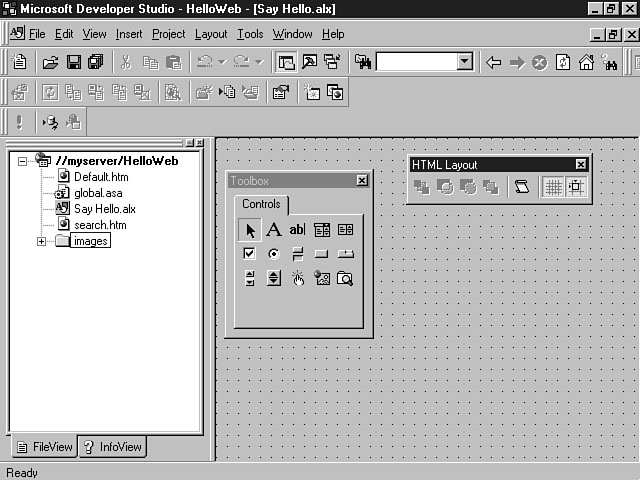Switch to the InfoView tab
Viewport: 640px width, 480px height.
[x=112, y=447]
